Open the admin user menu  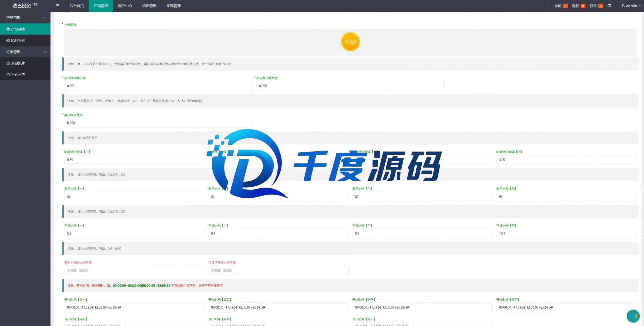[631, 6]
